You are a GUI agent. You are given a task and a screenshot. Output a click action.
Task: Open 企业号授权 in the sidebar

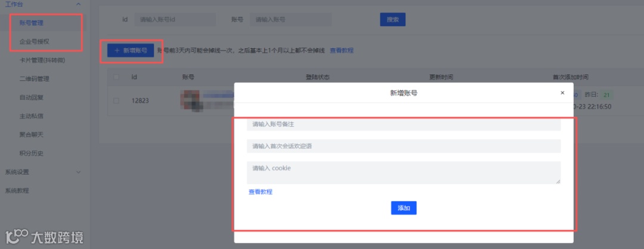click(x=35, y=42)
